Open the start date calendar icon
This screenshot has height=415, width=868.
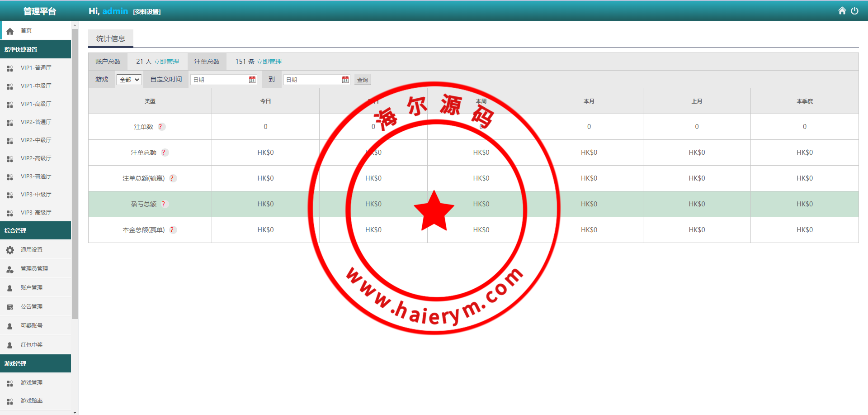pos(252,80)
